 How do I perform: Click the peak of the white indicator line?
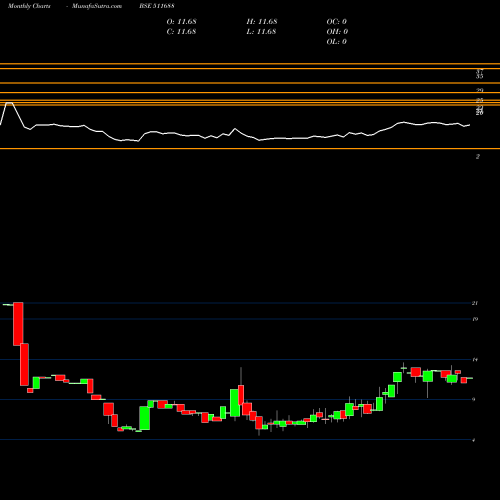tap(9, 103)
